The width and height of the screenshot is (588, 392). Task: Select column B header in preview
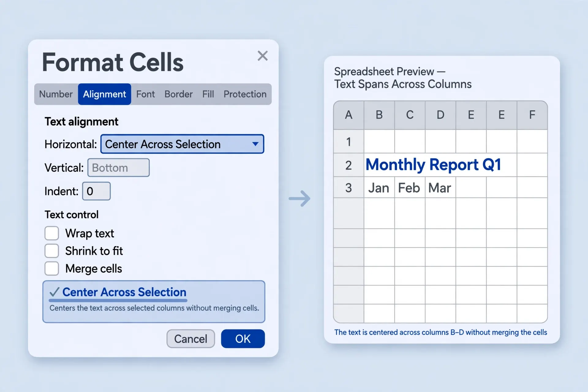(379, 115)
